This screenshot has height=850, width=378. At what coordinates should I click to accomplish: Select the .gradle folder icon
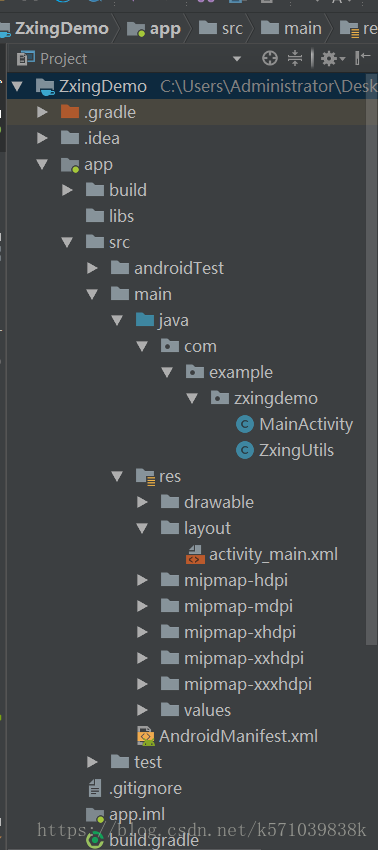tap(69, 112)
